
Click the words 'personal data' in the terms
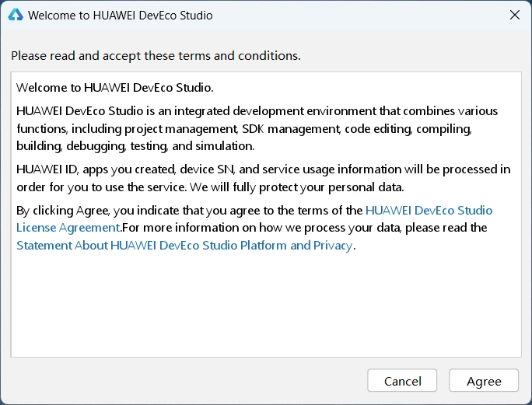(x=366, y=187)
